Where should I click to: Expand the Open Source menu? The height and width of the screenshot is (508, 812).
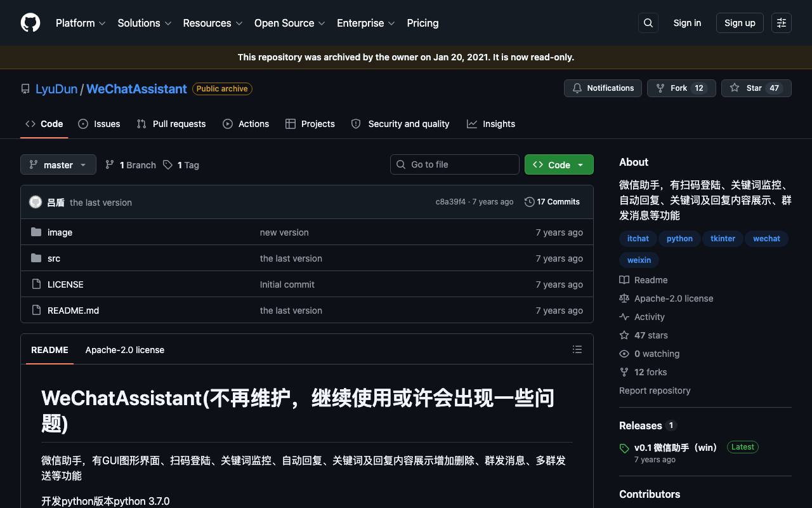coord(290,23)
